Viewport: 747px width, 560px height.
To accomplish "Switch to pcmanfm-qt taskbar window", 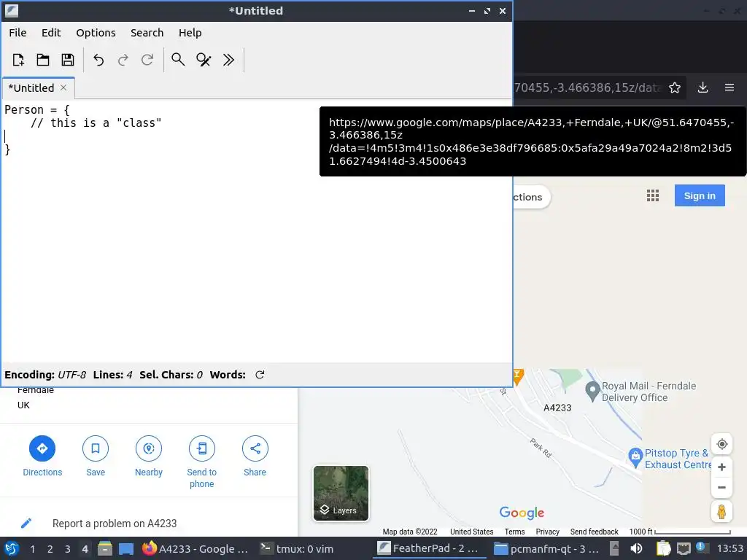I will coord(547,548).
